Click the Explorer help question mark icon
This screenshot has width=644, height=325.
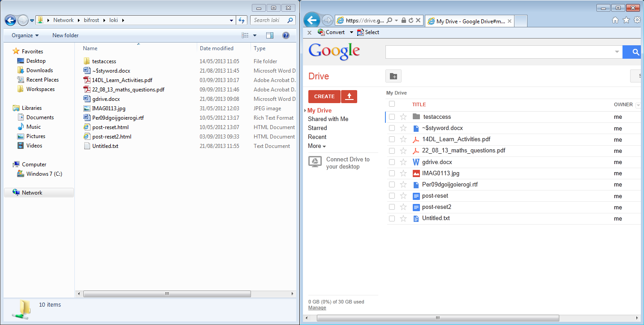tap(285, 35)
